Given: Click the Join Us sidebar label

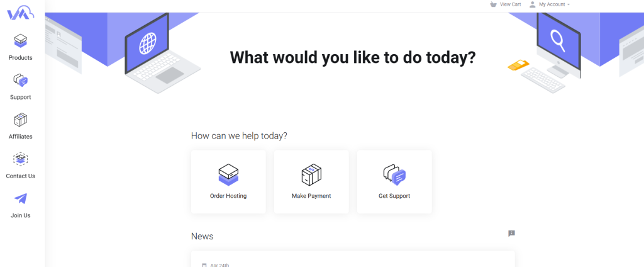Looking at the screenshot, I should point(21,215).
